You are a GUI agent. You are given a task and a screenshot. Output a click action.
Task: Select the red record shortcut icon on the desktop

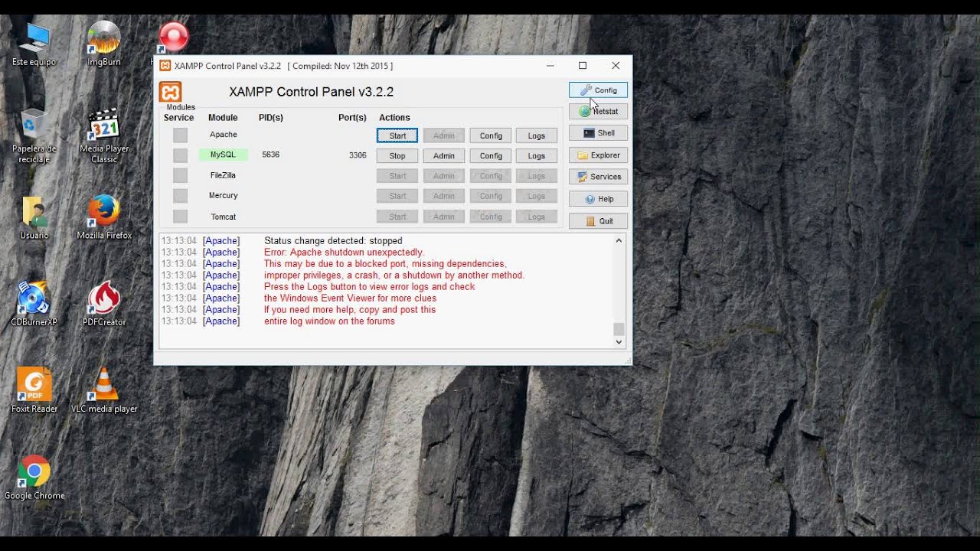pyautogui.click(x=174, y=37)
